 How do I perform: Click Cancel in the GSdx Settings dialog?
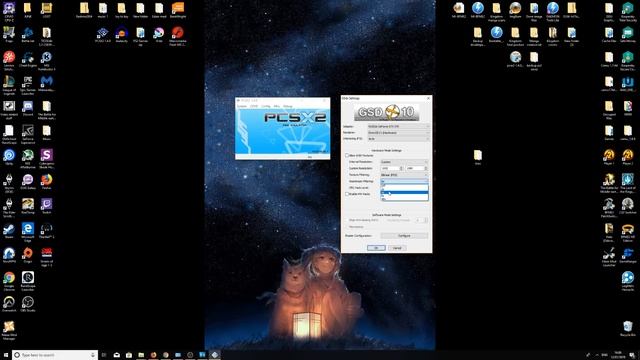tap(397, 248)
